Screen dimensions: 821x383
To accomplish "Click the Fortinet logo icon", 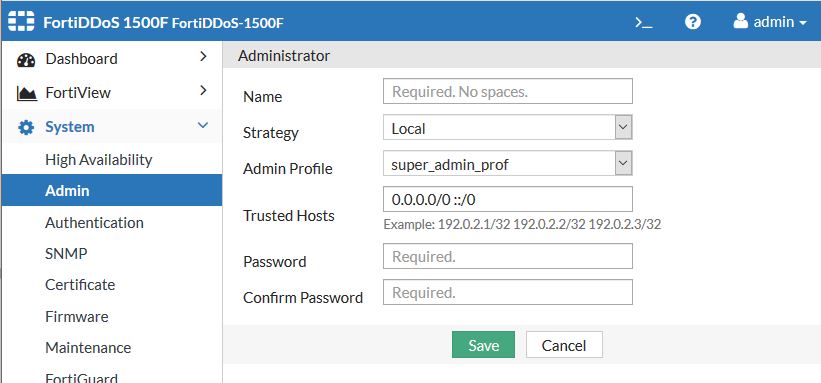I will click(21, 21).
